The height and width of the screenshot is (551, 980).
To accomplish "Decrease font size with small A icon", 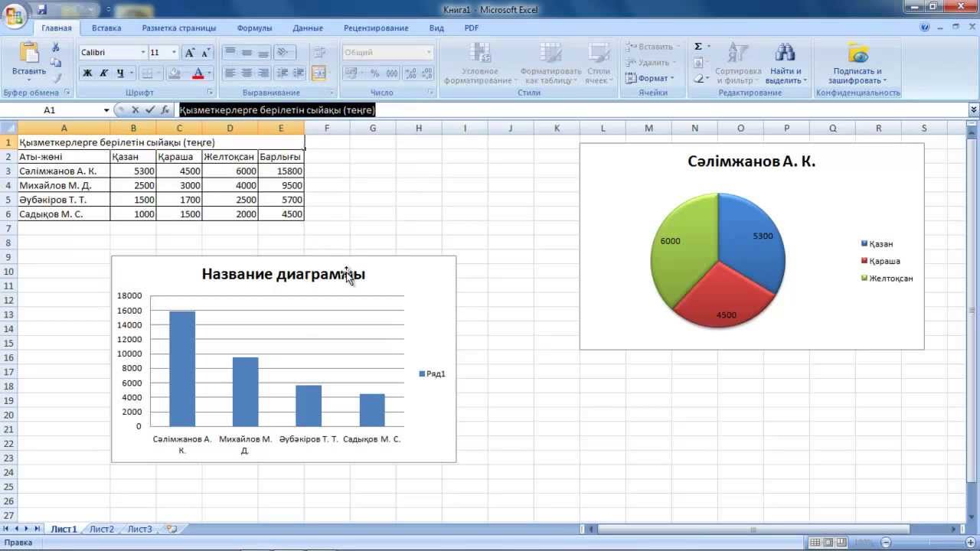I will click(205, 53).
